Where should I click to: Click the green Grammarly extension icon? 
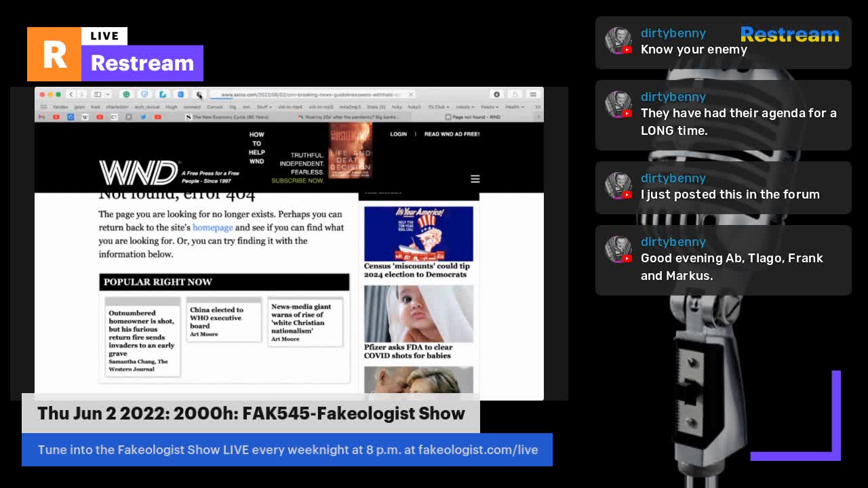click(126, 94)
